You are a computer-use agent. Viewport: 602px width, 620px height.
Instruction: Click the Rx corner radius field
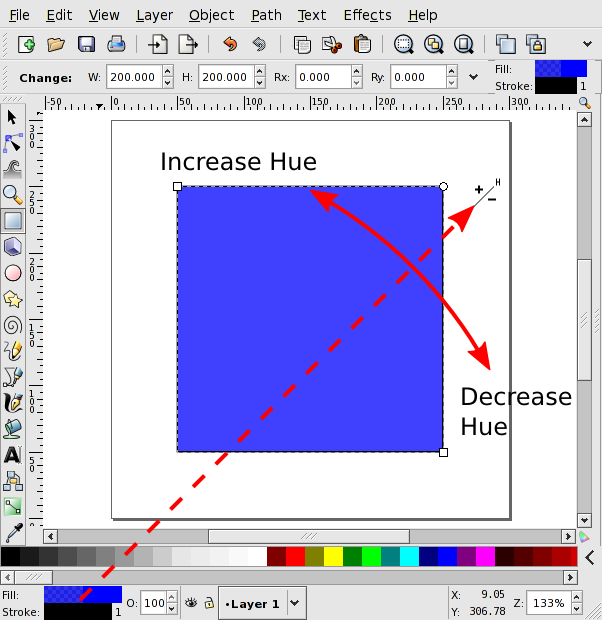tap(323, 77)
